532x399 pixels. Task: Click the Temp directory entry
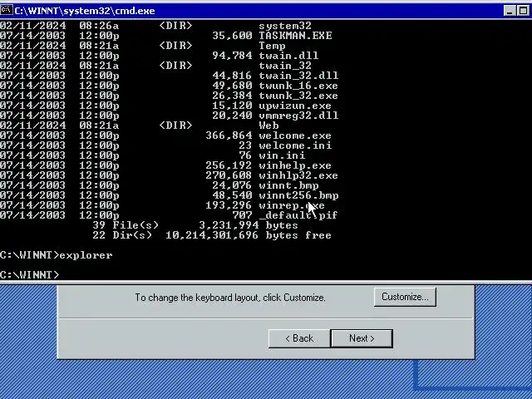272,46
